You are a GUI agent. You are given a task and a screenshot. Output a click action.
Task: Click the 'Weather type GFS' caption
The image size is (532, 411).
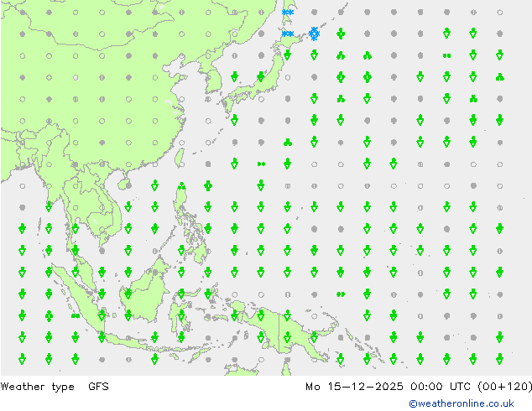tap(55, 386)
